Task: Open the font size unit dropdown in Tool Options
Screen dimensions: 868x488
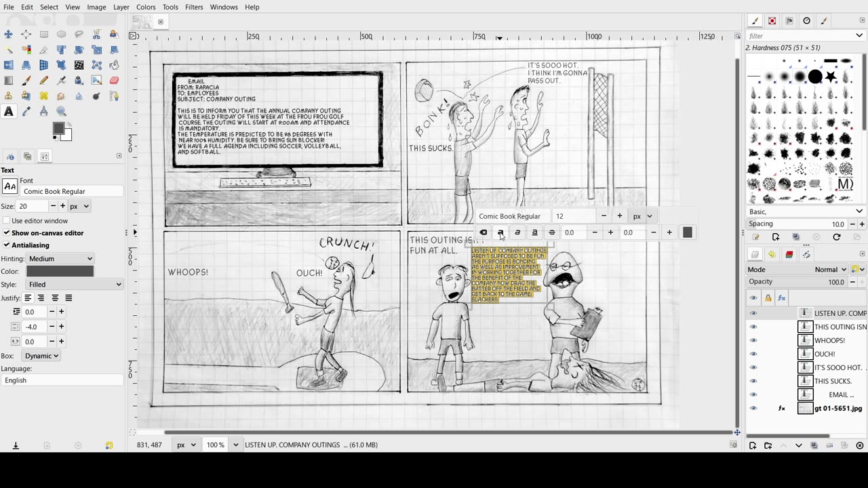Action: (79, 206)
